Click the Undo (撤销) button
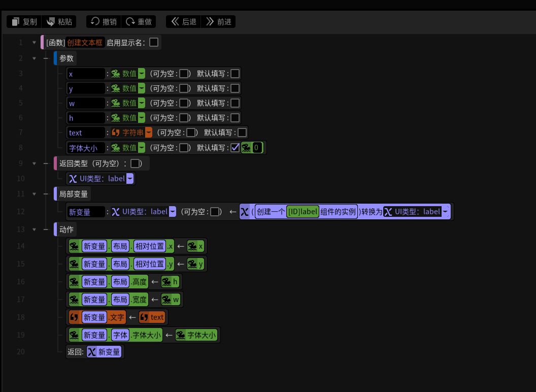The image size is (536, 392). click(x=104, y=22)
